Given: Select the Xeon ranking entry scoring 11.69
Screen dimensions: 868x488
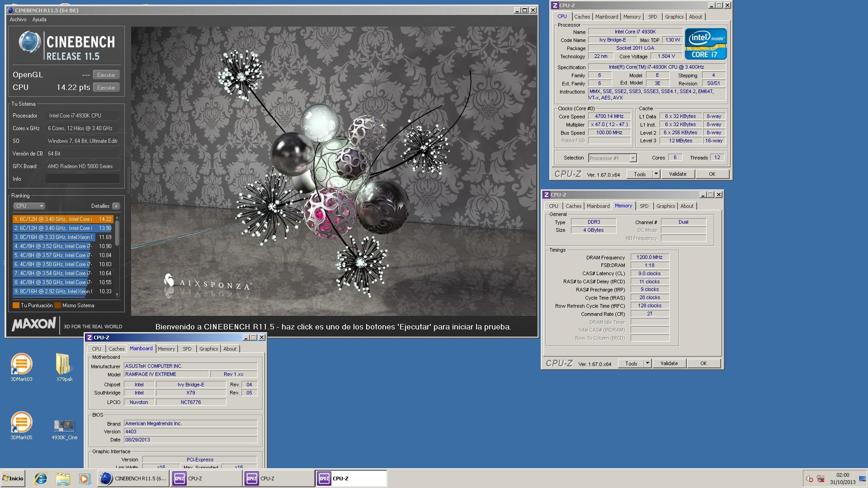Looking at the screenshot, I should (63, 237).
